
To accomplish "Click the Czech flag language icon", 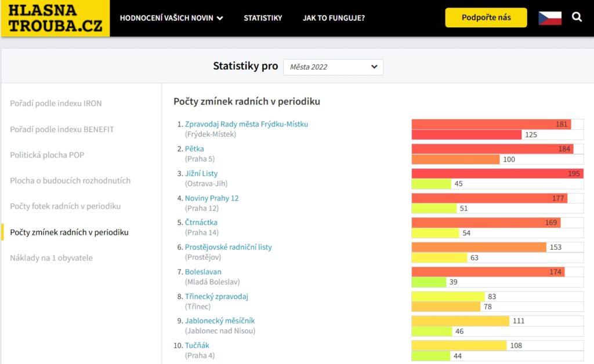I will (550, 18).
